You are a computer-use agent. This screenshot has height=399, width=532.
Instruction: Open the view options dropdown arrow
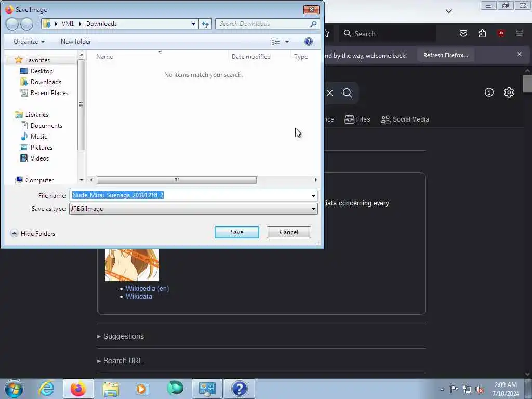pos(287,42)
